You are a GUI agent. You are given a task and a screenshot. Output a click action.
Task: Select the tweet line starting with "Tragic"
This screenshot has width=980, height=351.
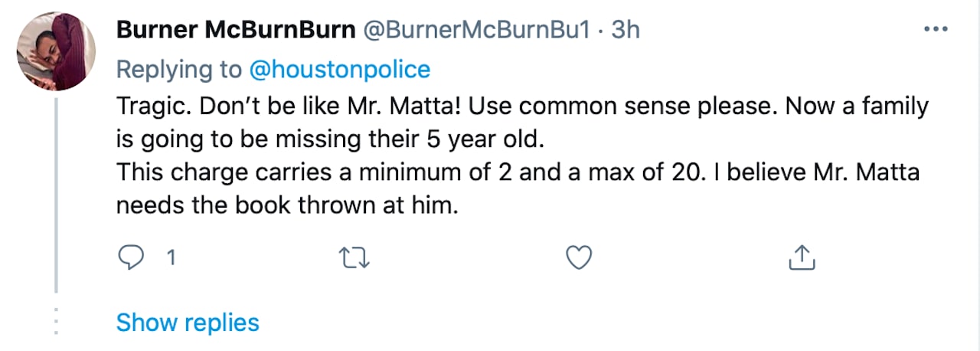521,108
